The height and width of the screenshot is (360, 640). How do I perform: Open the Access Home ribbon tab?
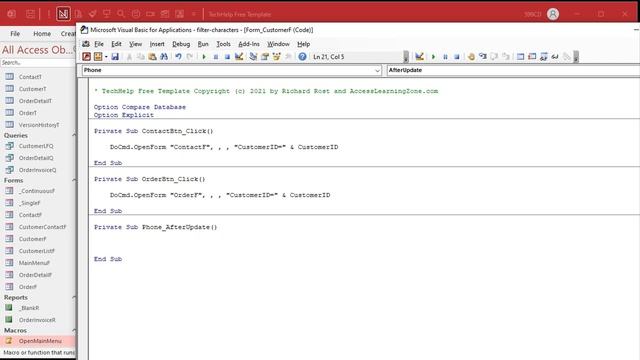(x=42, y=33)
